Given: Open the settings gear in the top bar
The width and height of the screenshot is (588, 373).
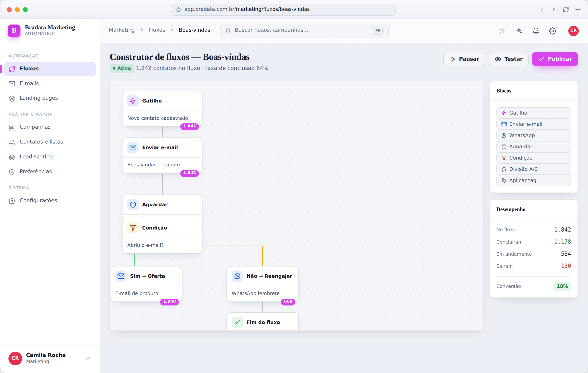Looking at the screenshot, I should click(x=553, y=31).
